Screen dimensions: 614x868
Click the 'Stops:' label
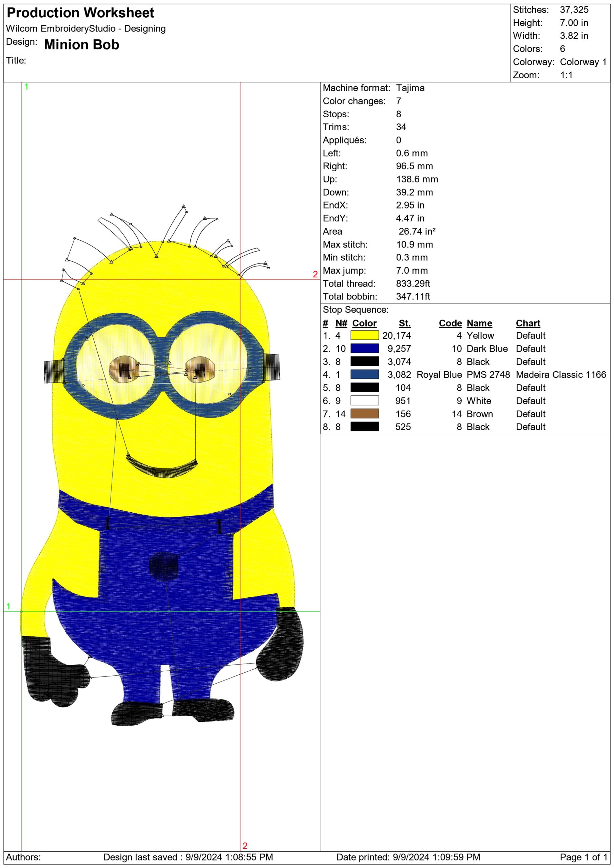click(336, 114)
